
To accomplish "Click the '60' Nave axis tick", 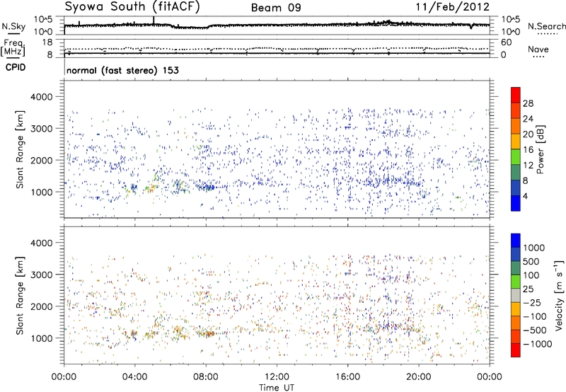I will pyautogui.click(x=506, y=42).
